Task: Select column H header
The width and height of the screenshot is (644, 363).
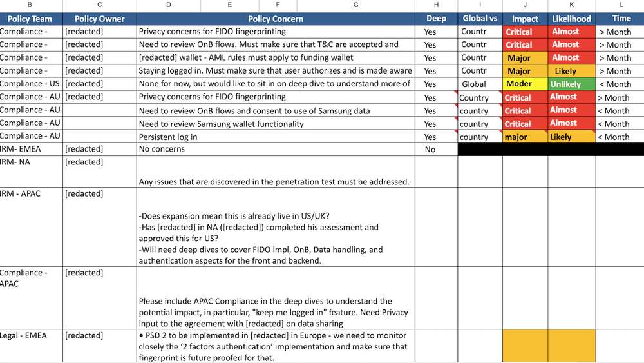Action: (x=436, y=5)
